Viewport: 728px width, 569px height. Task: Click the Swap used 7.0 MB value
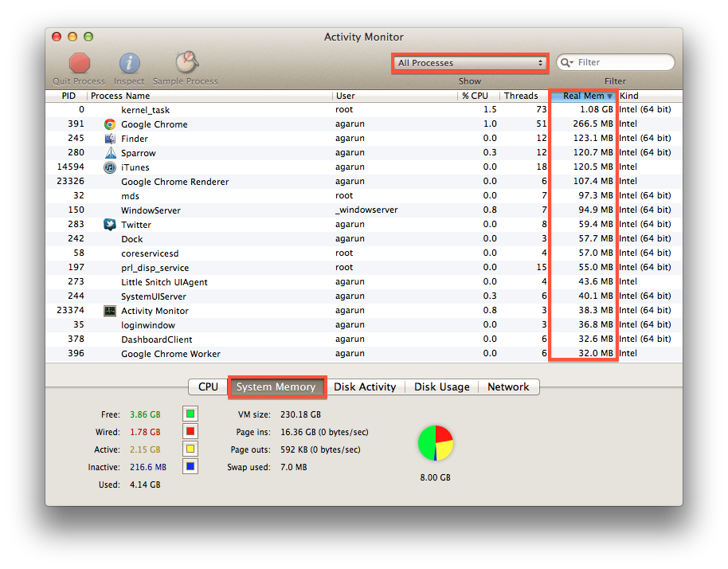tap(293, 467)
